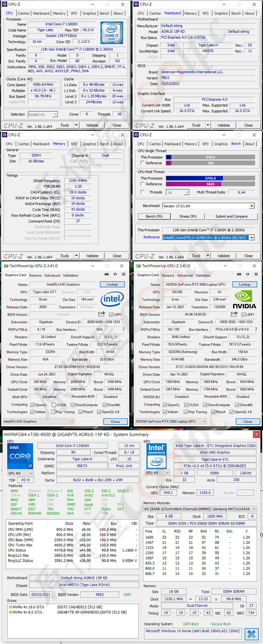
Task: Toggle UEFI checkbox in Intel GPU-Z window
Action: pos(111,314)
